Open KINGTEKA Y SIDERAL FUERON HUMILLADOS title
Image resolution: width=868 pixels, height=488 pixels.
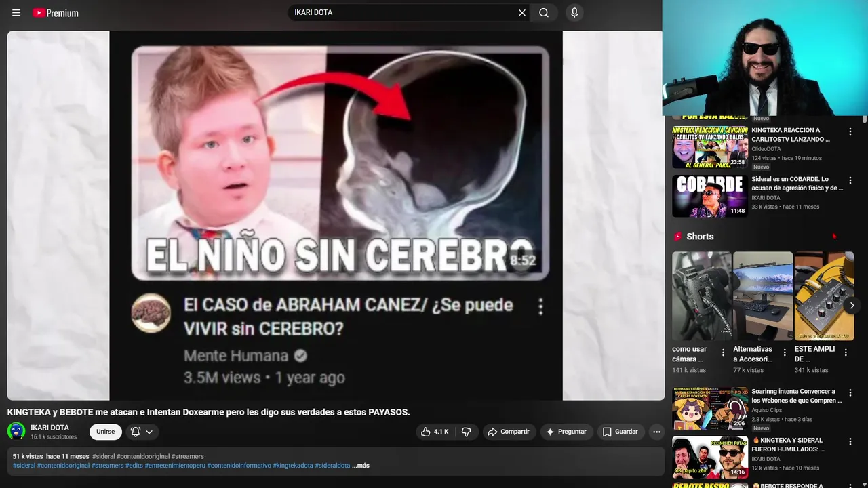coord(788,445)
